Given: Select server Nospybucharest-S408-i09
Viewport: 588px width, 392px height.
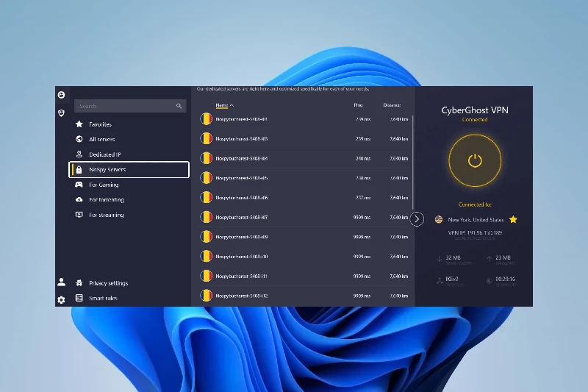Looking at the screenshot, I should coord(304,237).
